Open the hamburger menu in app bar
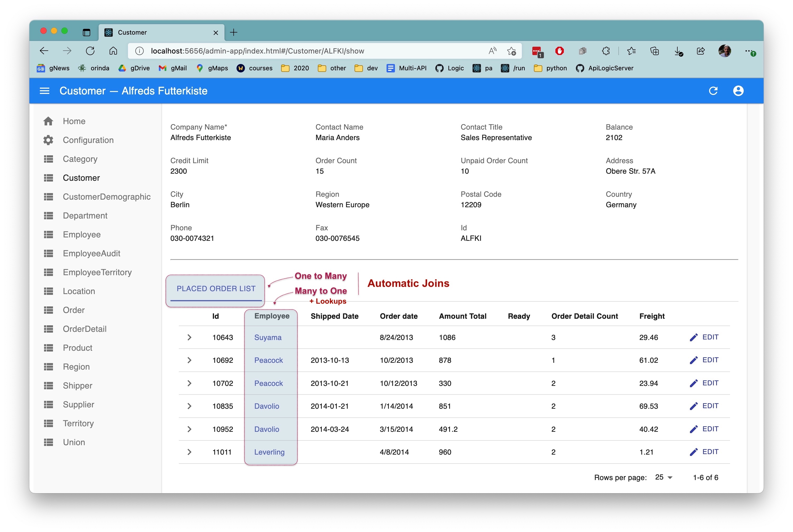 44,91
